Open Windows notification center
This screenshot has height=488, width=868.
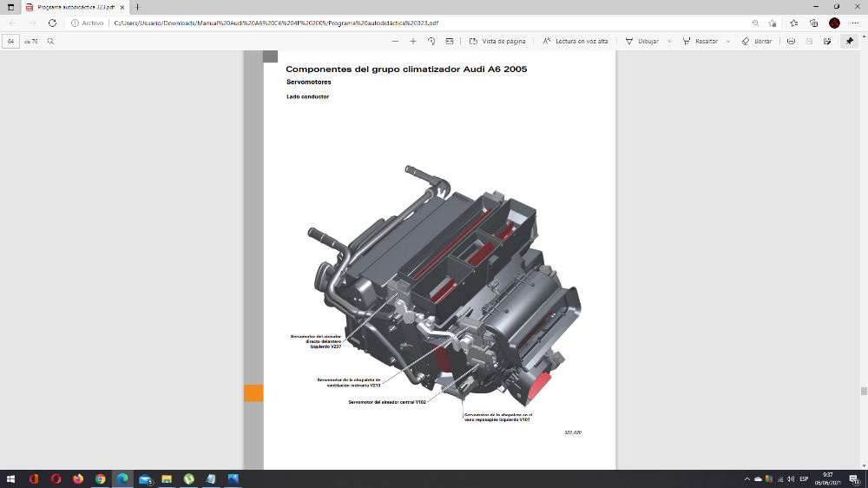coord(855,479)
